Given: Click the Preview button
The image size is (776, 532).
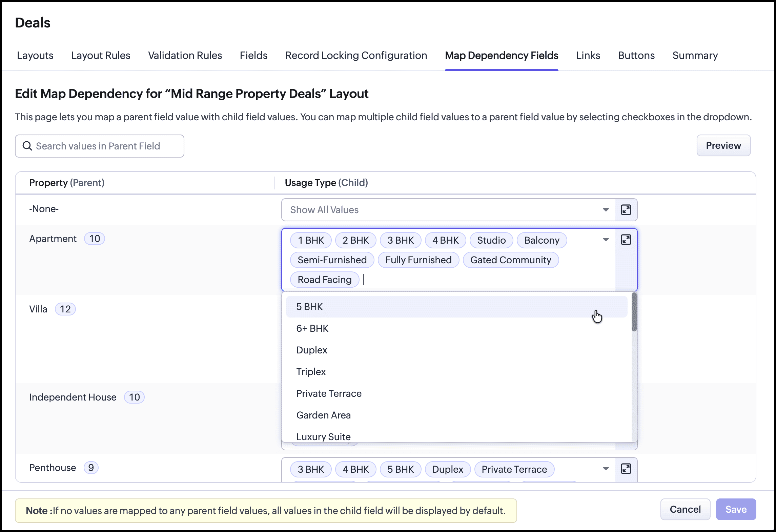Looking at the screenshot, I should click(x=723, y=145).
